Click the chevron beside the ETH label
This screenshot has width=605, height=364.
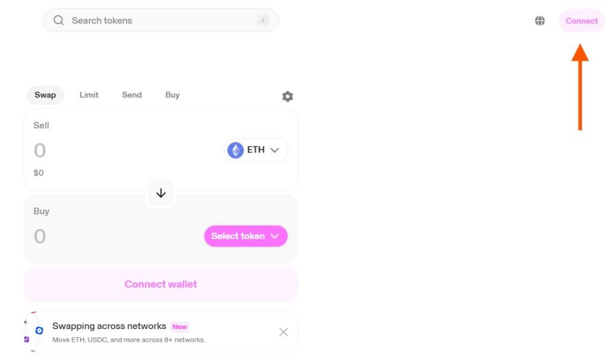(x=274, y=150)
